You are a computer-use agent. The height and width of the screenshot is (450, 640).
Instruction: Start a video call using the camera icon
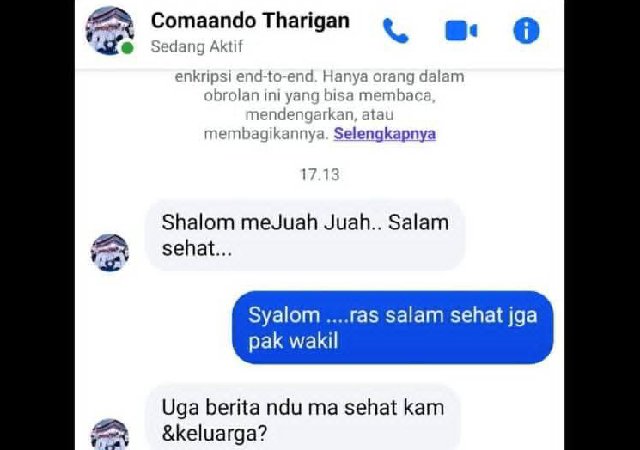tap(461, 31)
